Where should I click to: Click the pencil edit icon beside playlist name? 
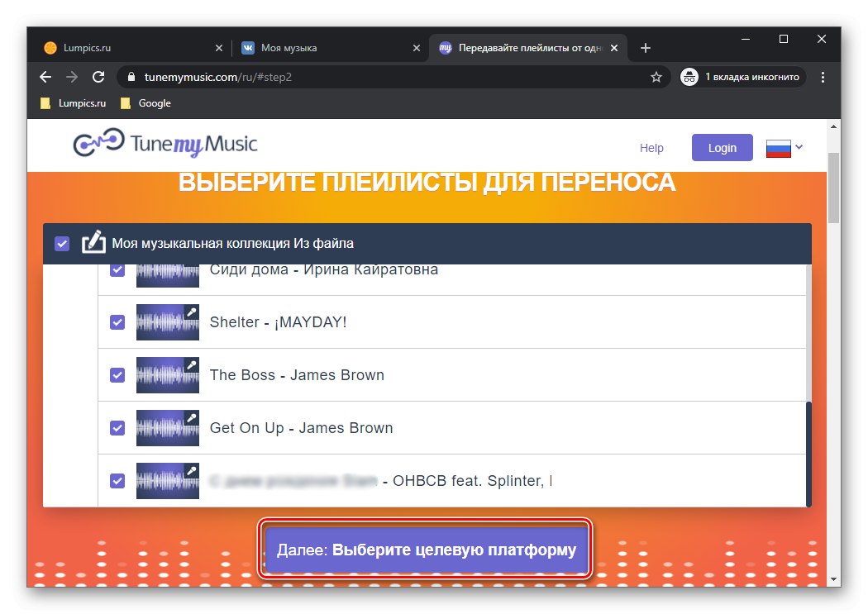[x=93, y=243]
